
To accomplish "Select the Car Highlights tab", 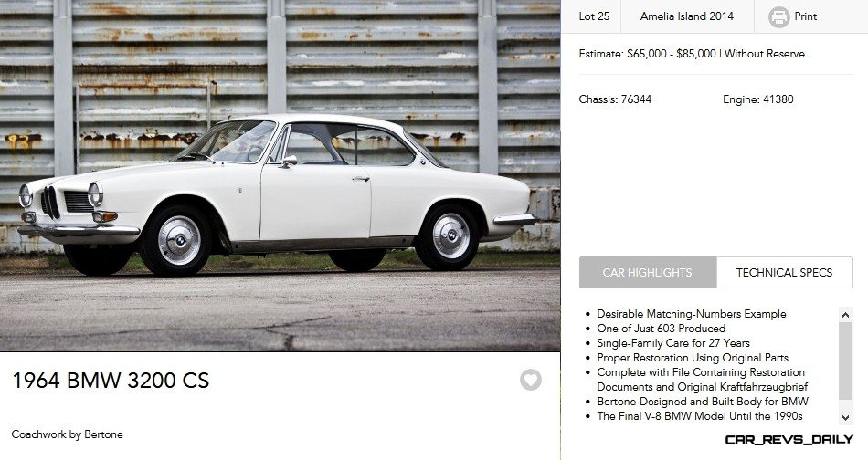I will (x=648, y=273).
